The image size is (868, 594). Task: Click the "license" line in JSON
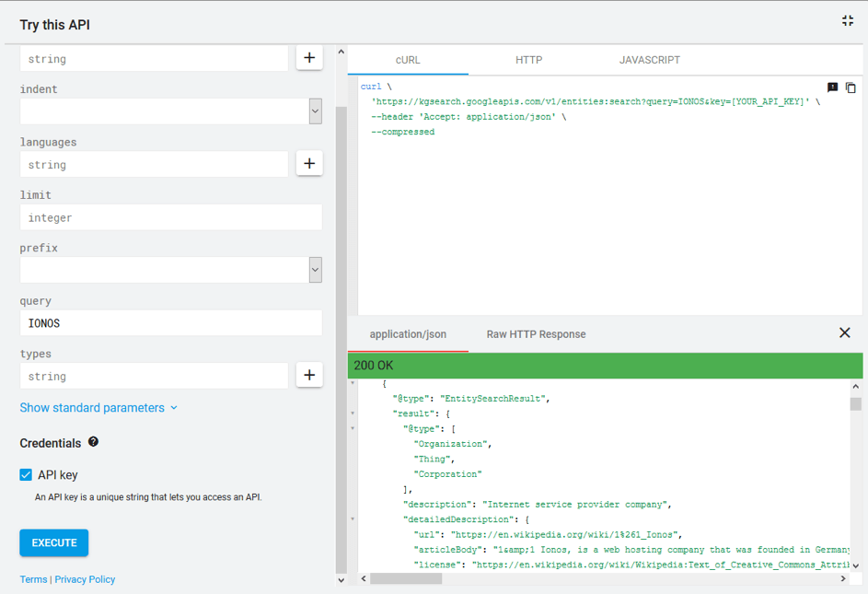[631, 565]
